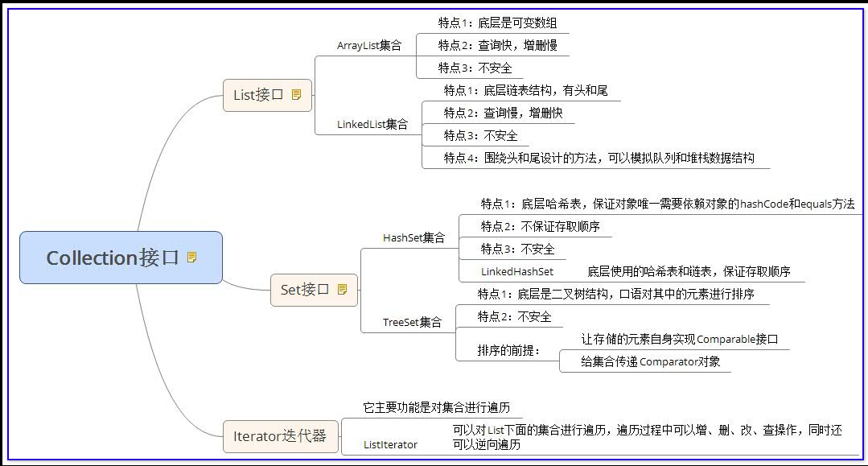This screenshot has height=466, width=868.
Task: Click the LinkedHashSet subtopic label
Action: [517, 272]
